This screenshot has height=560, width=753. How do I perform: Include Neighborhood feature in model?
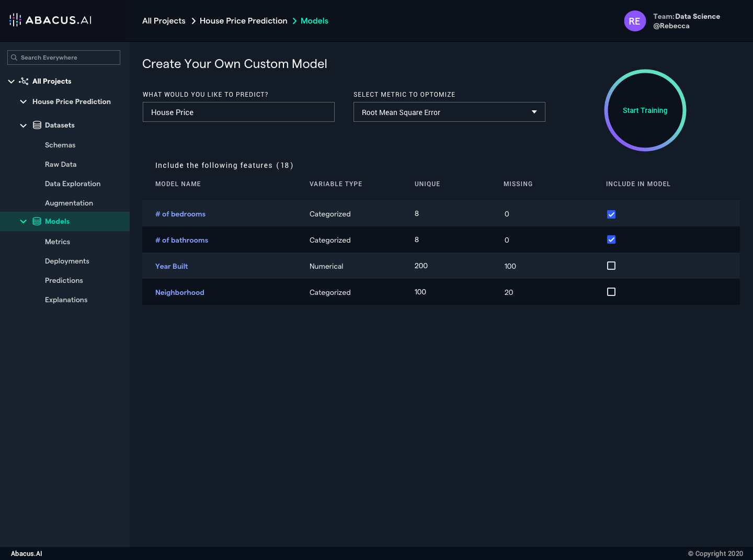coord(611,292)
